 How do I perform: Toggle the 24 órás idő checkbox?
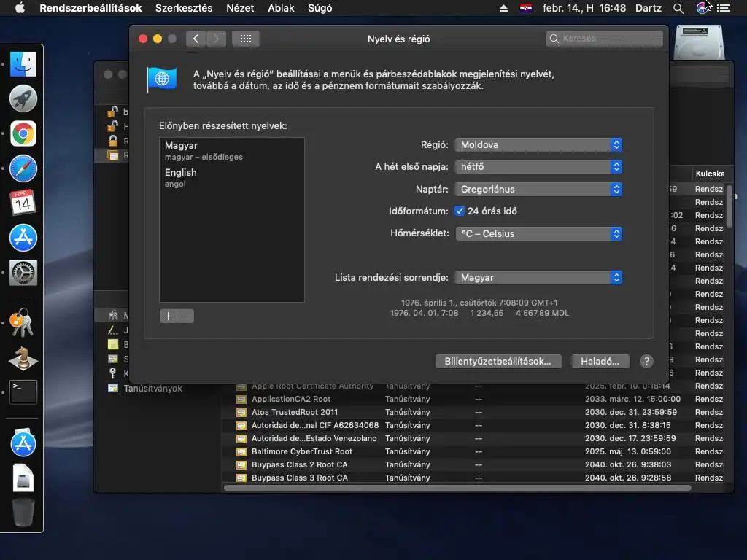pos(460,211)
